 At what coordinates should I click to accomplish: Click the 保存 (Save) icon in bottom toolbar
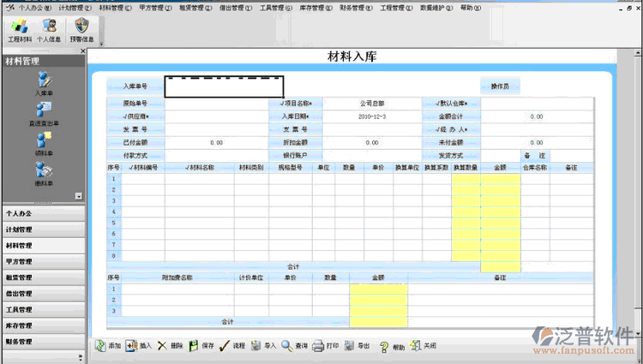click(195, 345)
